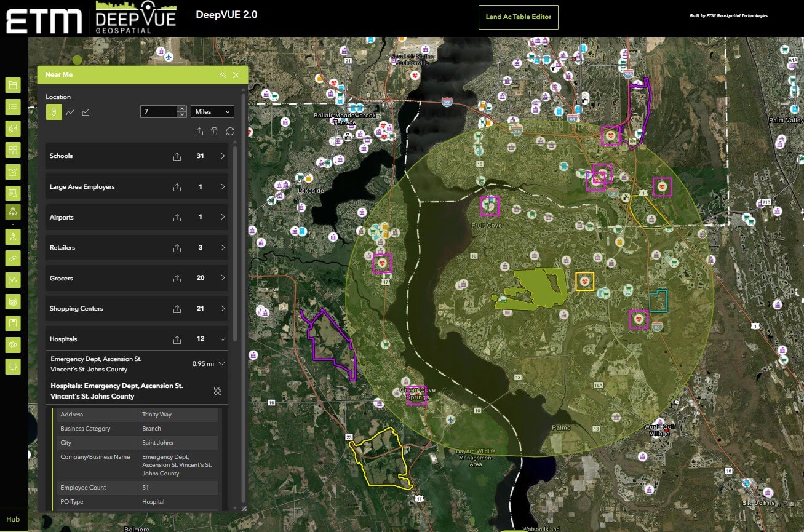The width and height of the screenshot is (804, 532).
Task: Collapse the Hospitals results section
Action: (x=223, y=339)
